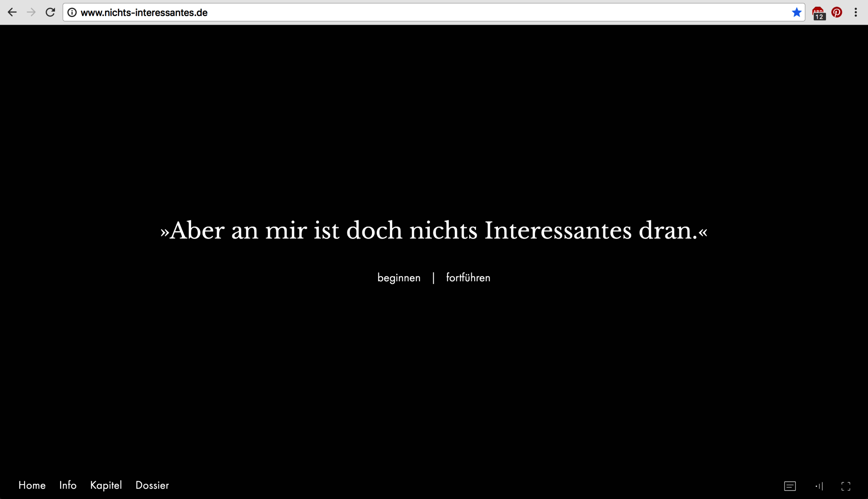Click the fortführen link to continue

click(x=468, y=277)
